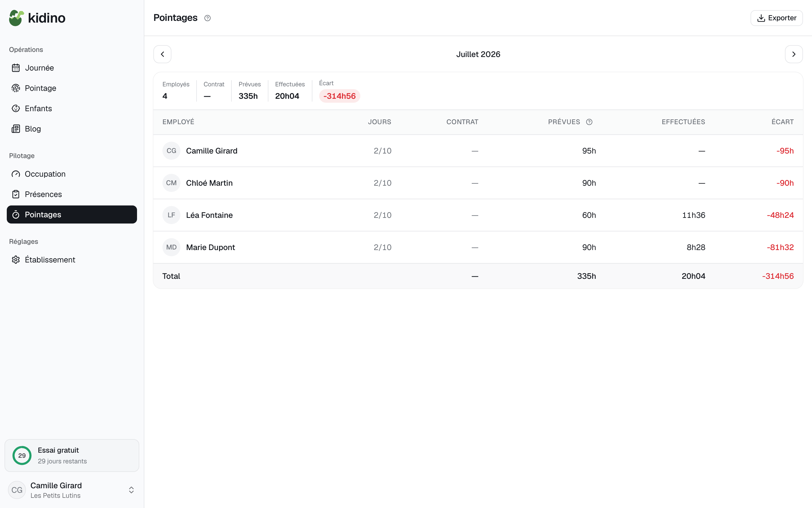Click the Blog newspaper icon
This screenshot has height=508, width=812.
[x=16, y=129]
